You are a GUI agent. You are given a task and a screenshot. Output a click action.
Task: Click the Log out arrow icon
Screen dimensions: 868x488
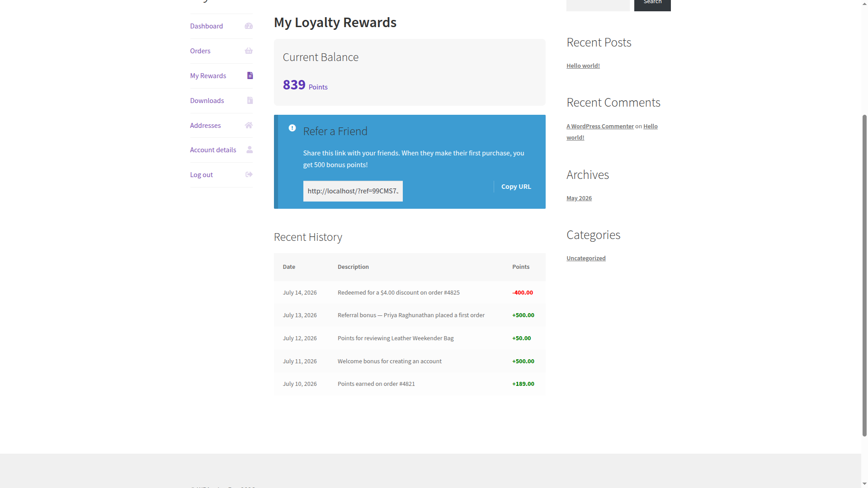(x=249, y=174)
